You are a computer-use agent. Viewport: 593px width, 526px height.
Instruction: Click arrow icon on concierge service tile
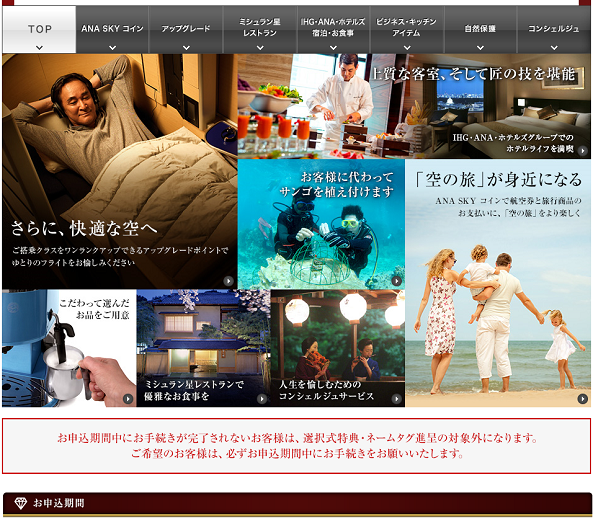pyautogui.click(x=396, y=399)
